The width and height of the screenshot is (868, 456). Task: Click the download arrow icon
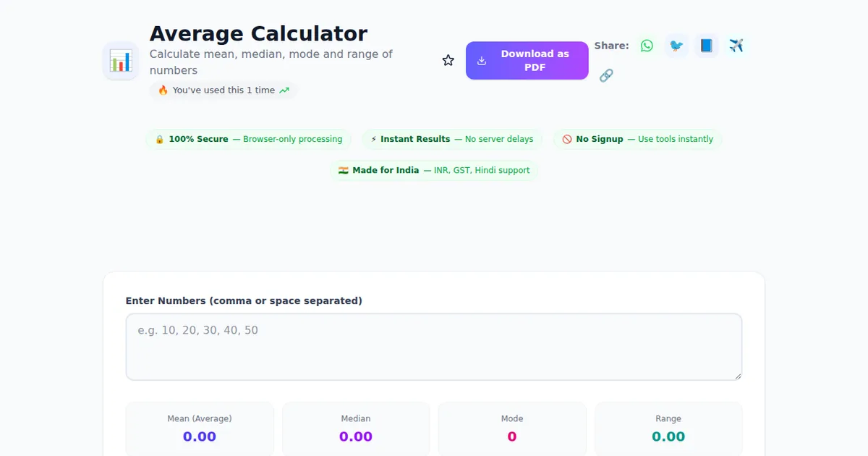(482, 61)
